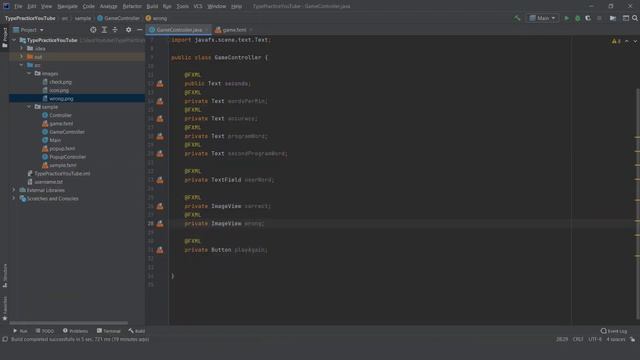Stop the running process

coord(599,18)
